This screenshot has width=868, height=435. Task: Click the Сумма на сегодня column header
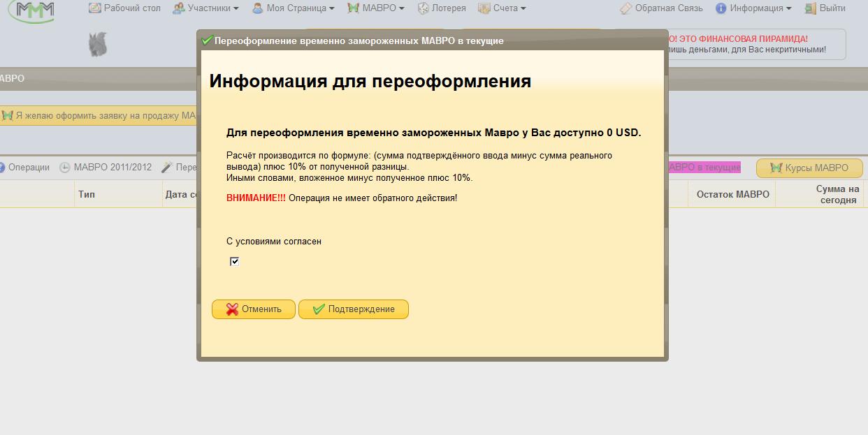click(x=837, y=194)
